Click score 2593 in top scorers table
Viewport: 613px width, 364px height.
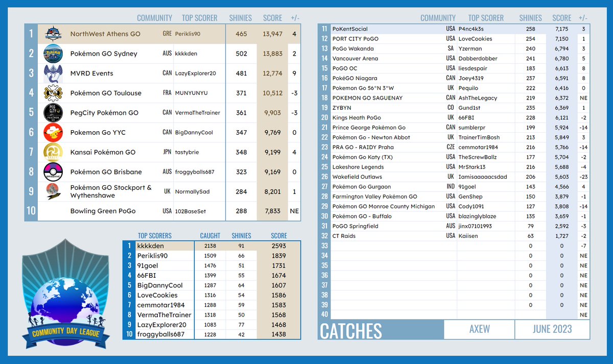pos(279,246)
